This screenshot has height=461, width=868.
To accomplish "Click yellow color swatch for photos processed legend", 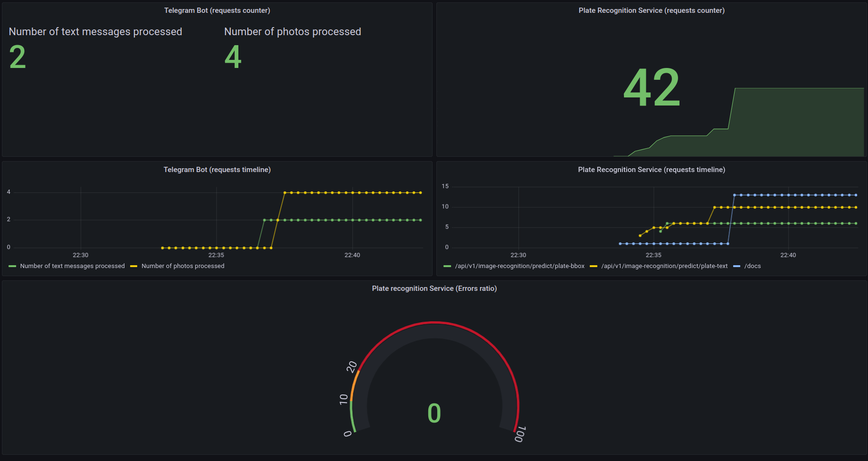I will [134, 266].
